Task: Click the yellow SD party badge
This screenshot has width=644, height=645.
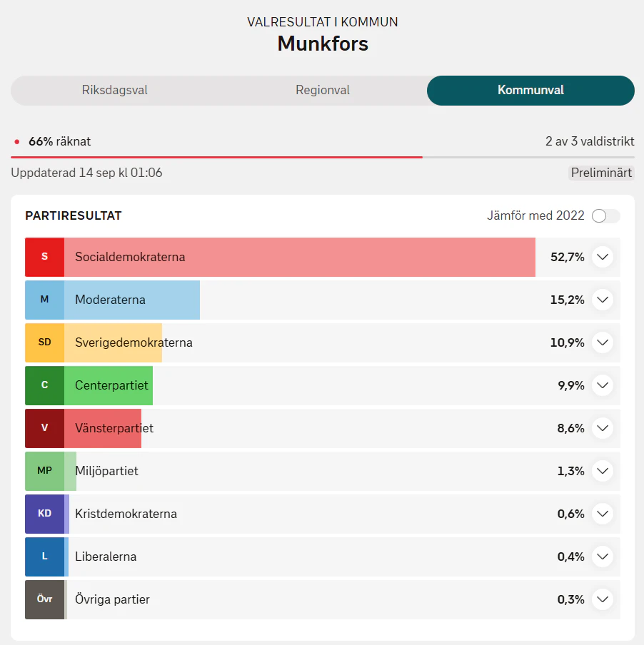Action: pyautogui.click(x=44, y=342)
